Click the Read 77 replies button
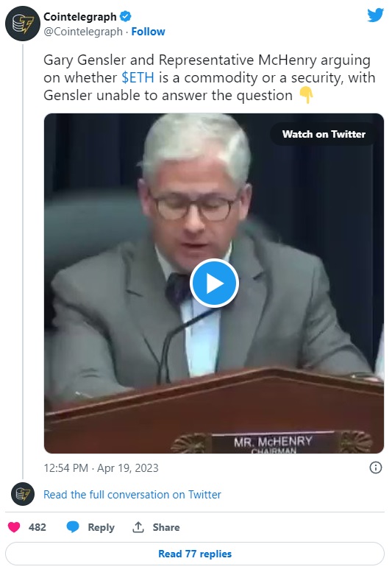This screenshot has height=575, width=392. pos(195,554)
